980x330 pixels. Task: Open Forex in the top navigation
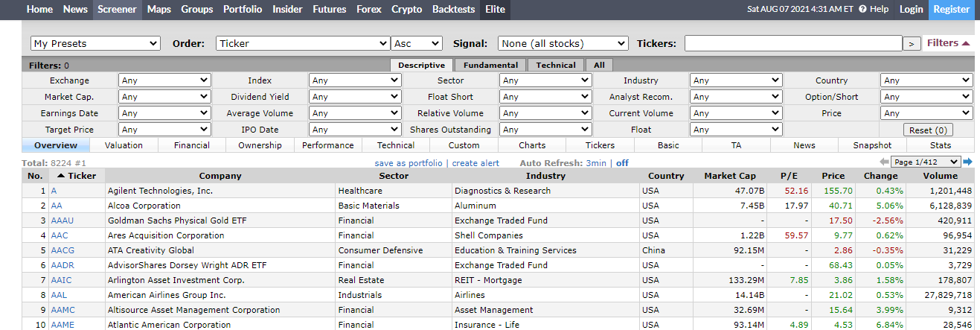369,9
